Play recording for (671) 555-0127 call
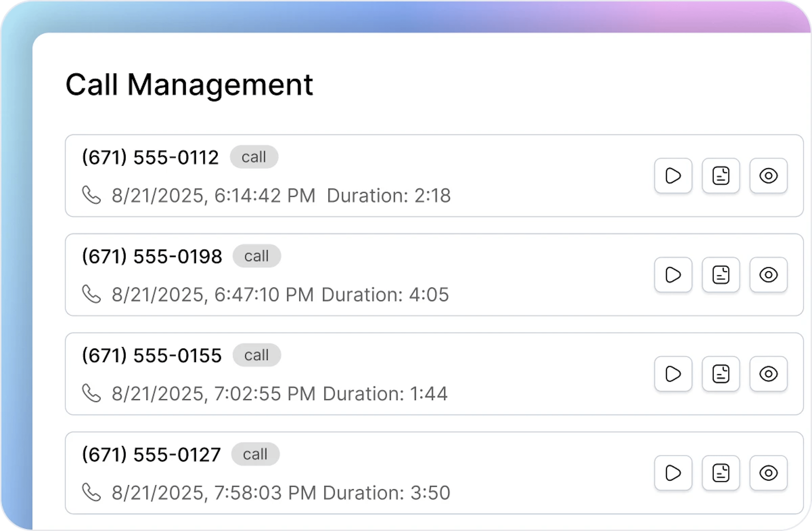This screenshot has height=531, width=812. (x=673, y=473)
